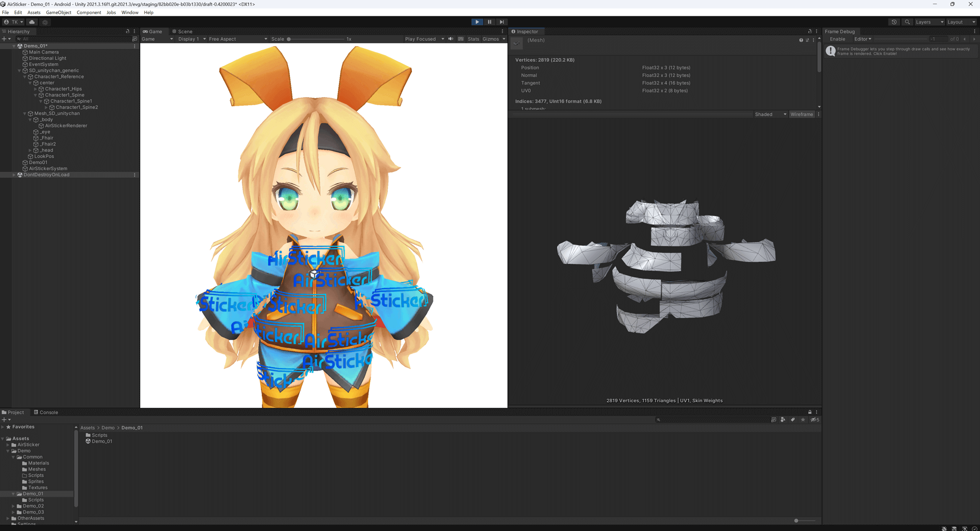Image resolution: width=980 pixels, height=531 pixels.
Task: Adjust the Frame Debugger event slider
Action: [x=900, y=39]
